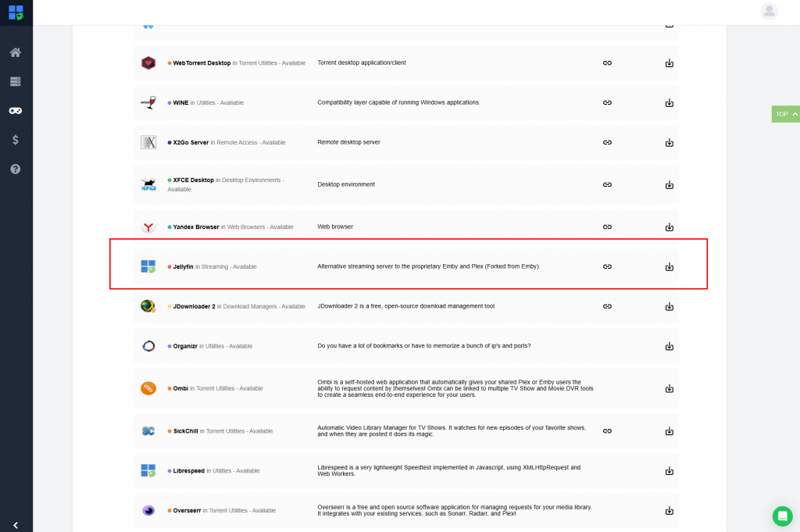
Task: Click the install icon for Organizr
Action: pyautogui.click(x=670, y=346)
